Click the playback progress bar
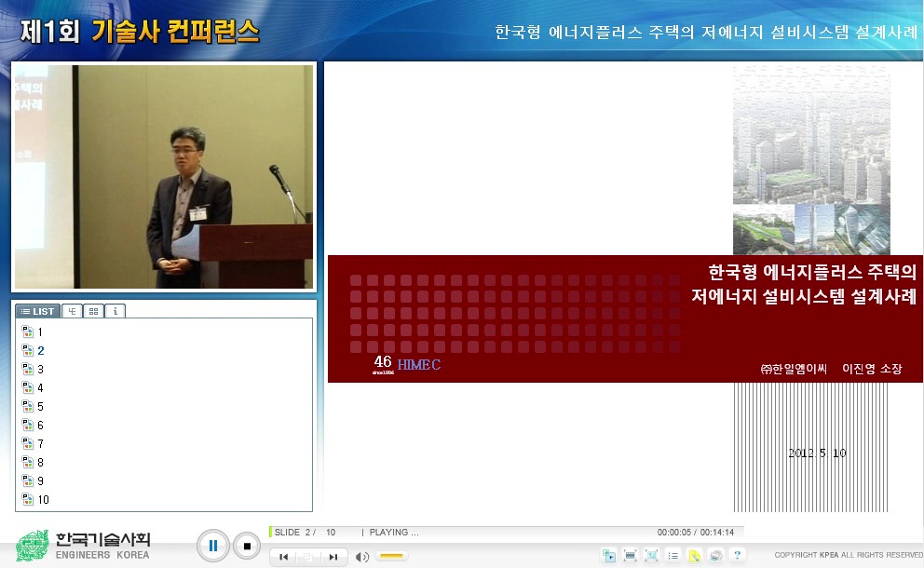The image size is (924, 568). 503,526
